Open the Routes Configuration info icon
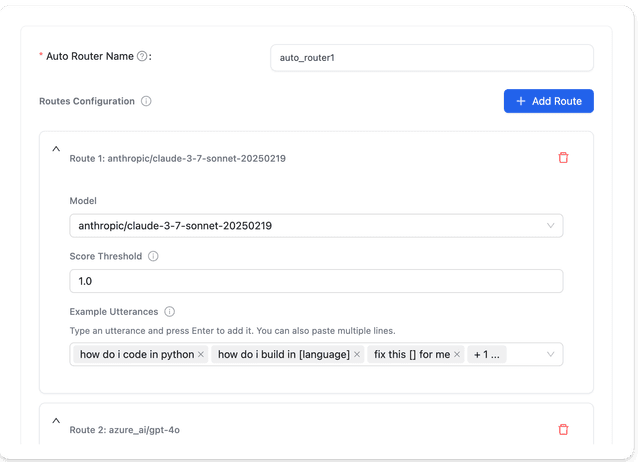This screenshot has height=462, width=640. coord(146,101)
